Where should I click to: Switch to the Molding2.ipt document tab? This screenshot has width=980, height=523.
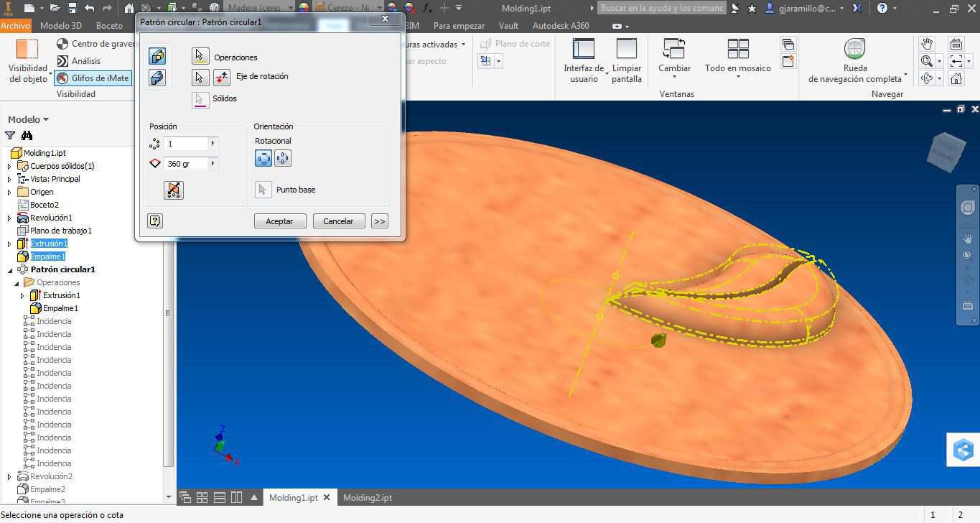click(x=368, y=497)
